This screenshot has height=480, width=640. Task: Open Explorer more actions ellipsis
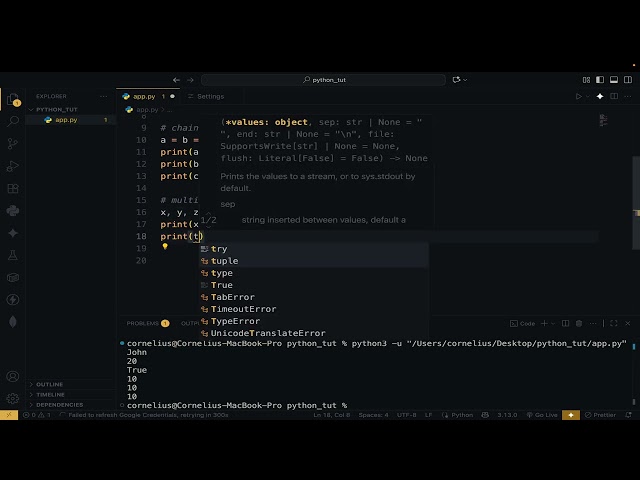click(x=104, y=96)
